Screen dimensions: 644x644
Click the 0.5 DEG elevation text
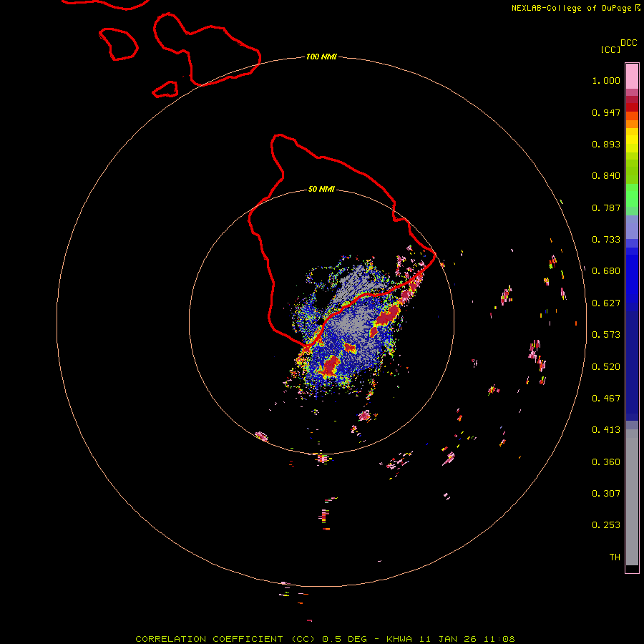[345, 639]
